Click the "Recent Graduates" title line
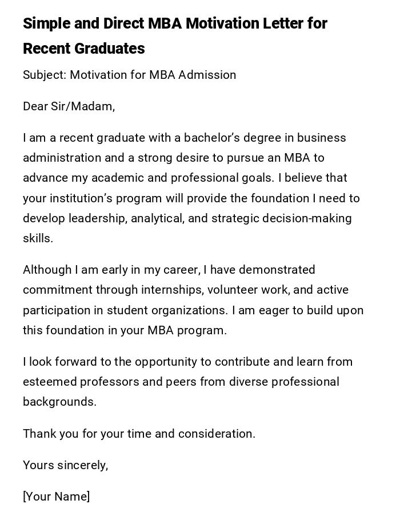The width and height of the screenshot is (400, 532). click(83, 49)
